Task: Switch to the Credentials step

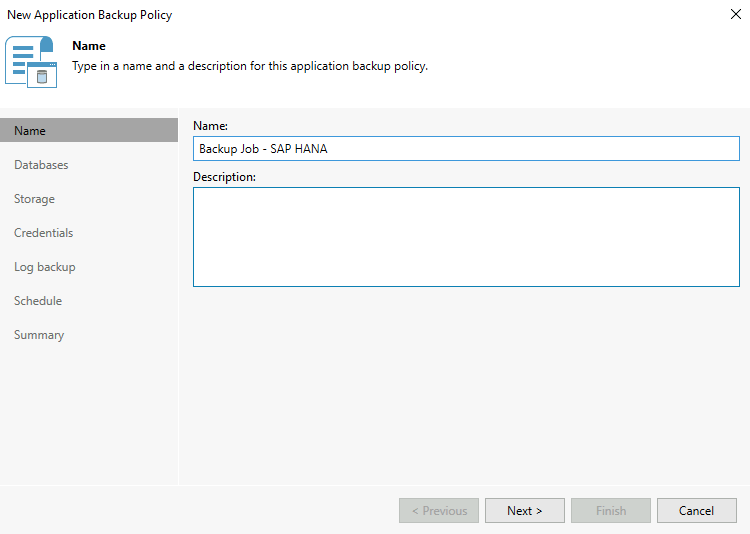Action: point(43,233)
